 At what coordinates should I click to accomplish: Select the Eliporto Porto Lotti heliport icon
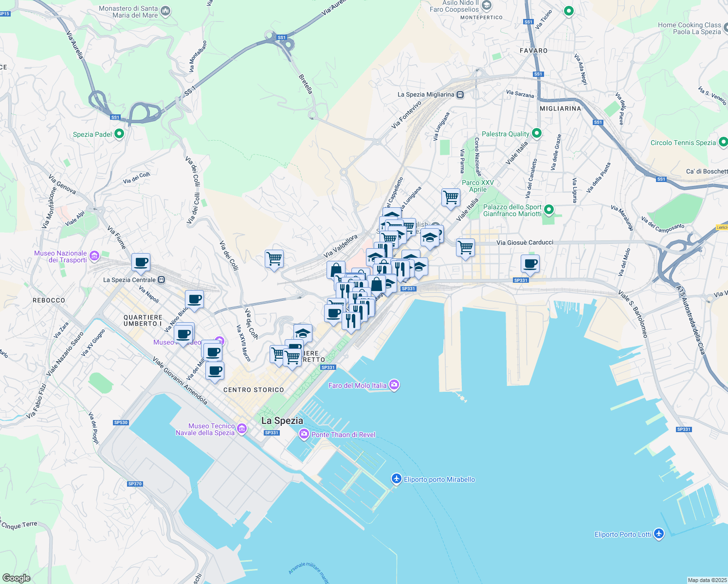(x=658, y=533)
